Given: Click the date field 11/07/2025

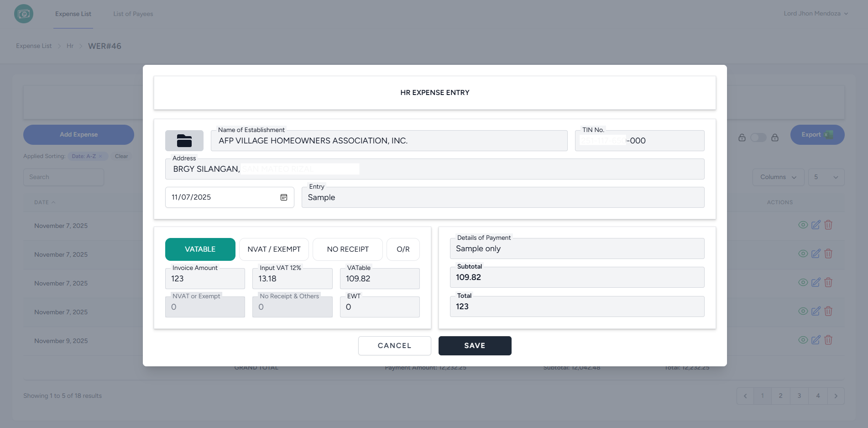Looking at the screenshot, I should click(230, 197).
